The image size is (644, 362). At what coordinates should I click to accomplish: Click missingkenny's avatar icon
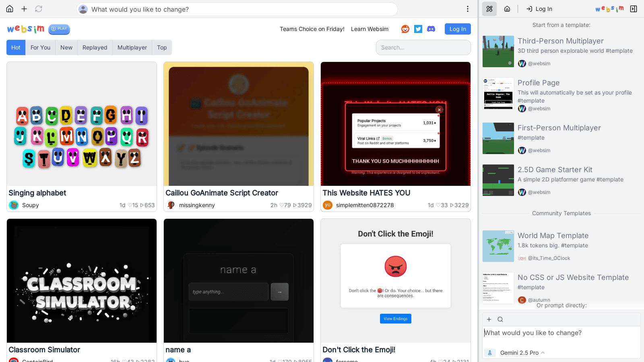point(171,205)
